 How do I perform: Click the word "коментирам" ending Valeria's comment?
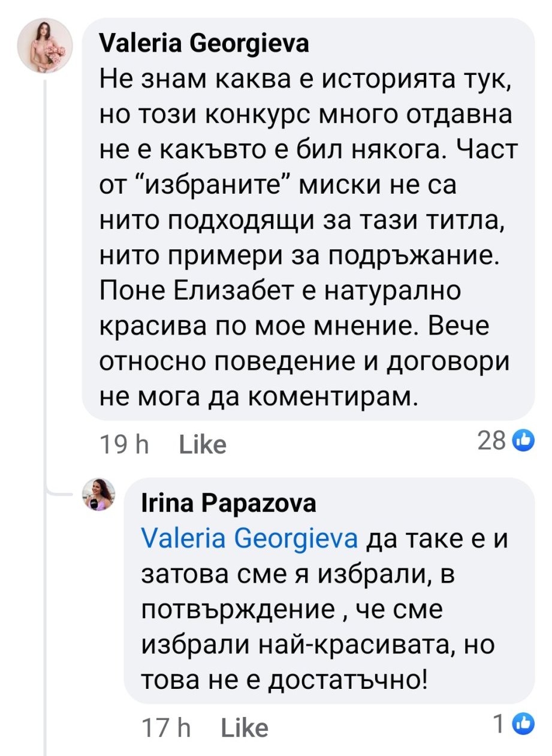[333, 397]
